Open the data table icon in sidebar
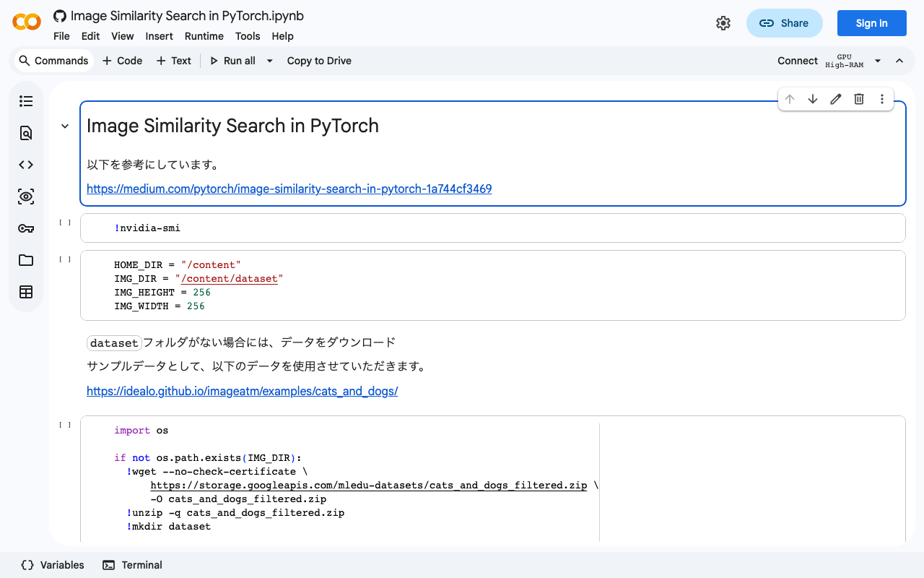 click(26, 292)
